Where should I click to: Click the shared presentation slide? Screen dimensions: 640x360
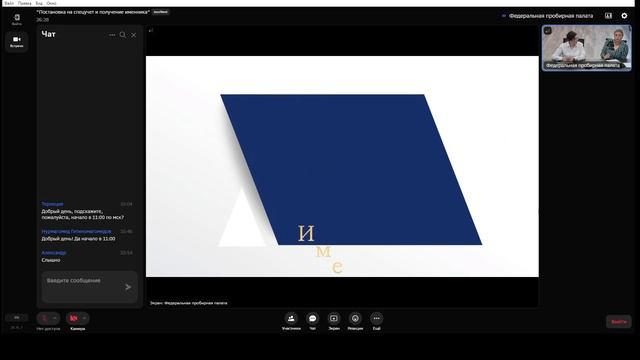342,167
